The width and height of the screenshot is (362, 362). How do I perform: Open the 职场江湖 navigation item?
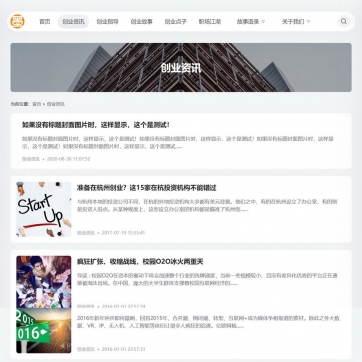click(x=210, y=22)
